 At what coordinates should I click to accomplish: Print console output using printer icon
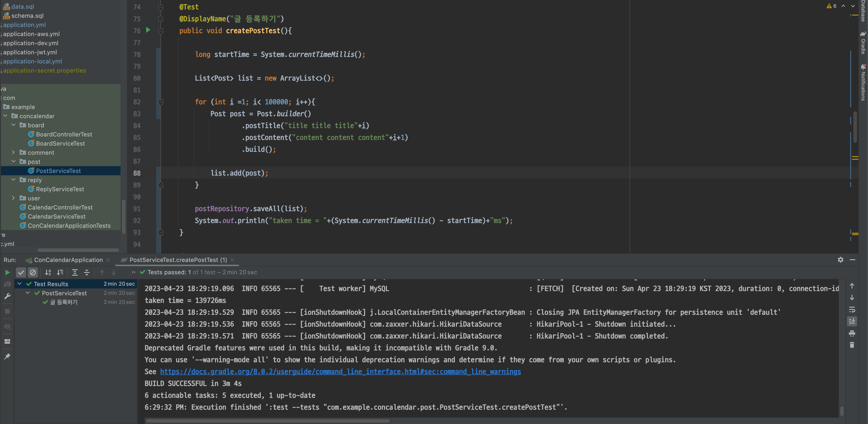tap(852, 333)
